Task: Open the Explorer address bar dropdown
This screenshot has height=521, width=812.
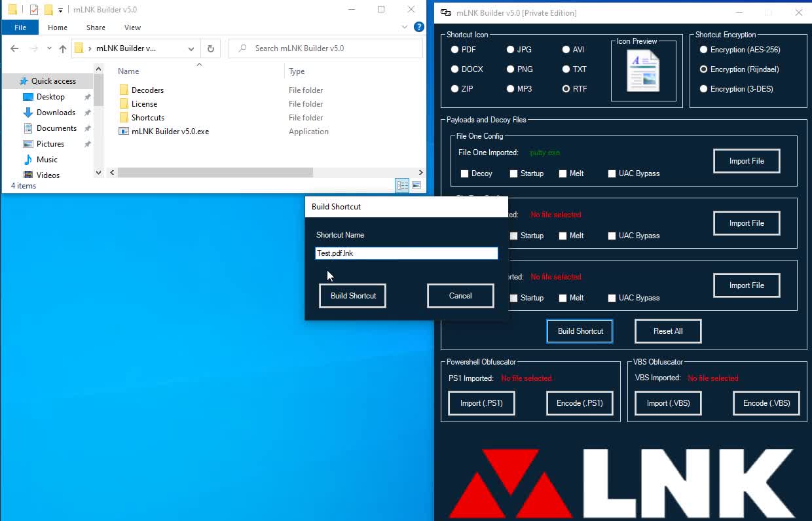Action: point(191,48)
